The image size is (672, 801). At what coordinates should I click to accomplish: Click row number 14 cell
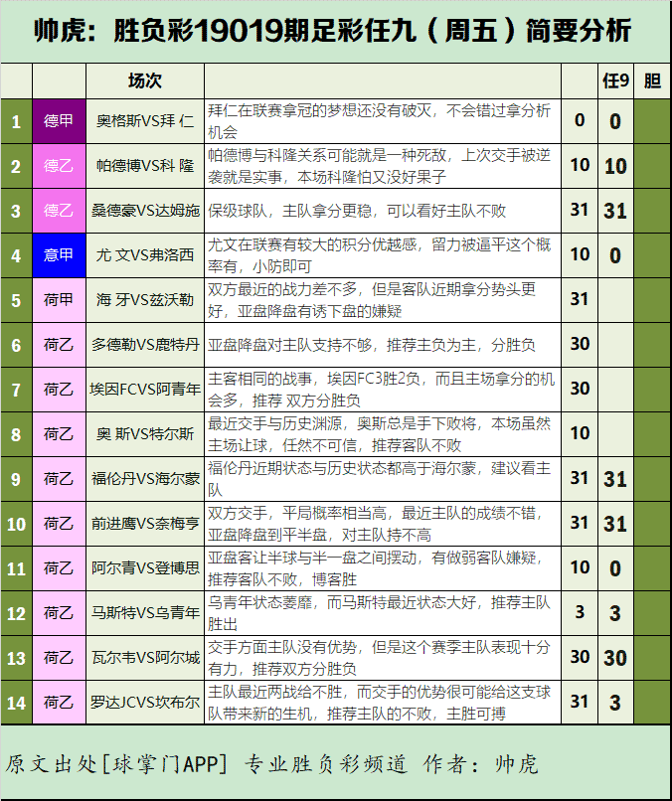[x=16, y=703]
